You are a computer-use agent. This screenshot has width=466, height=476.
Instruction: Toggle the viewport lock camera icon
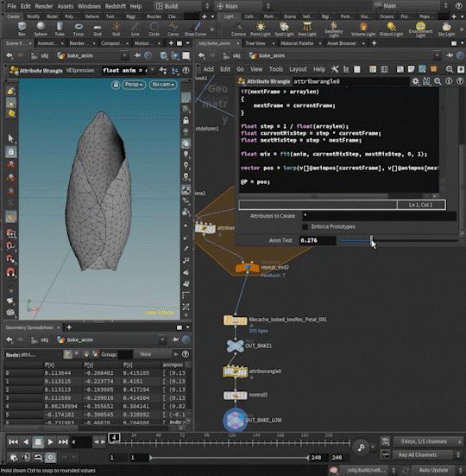click(x=116, y=85)
